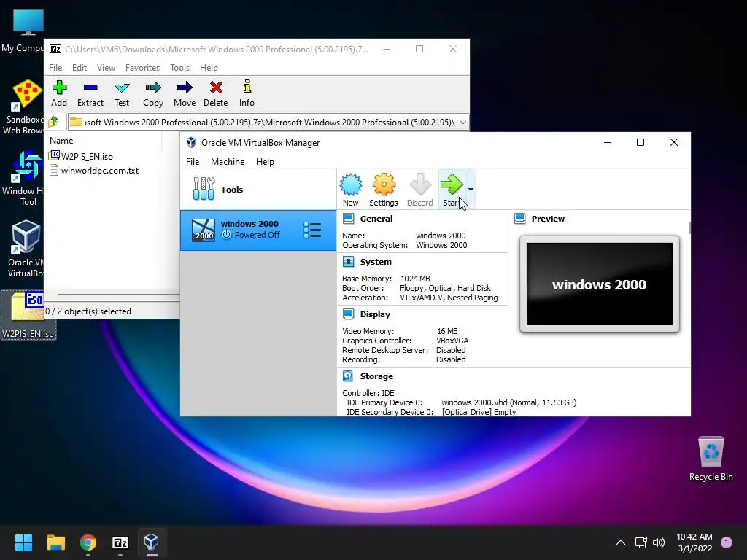Switch to VirtualBox from taskbar

point(152,542)
